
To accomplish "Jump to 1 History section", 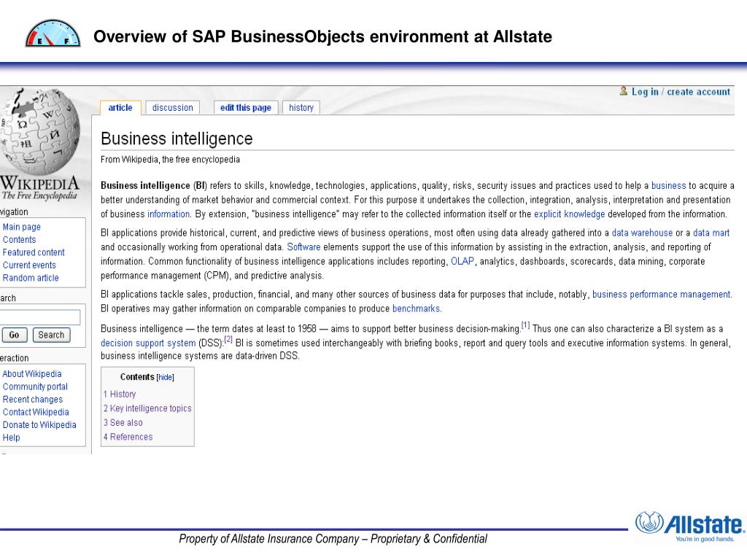I will coord(120,394).
